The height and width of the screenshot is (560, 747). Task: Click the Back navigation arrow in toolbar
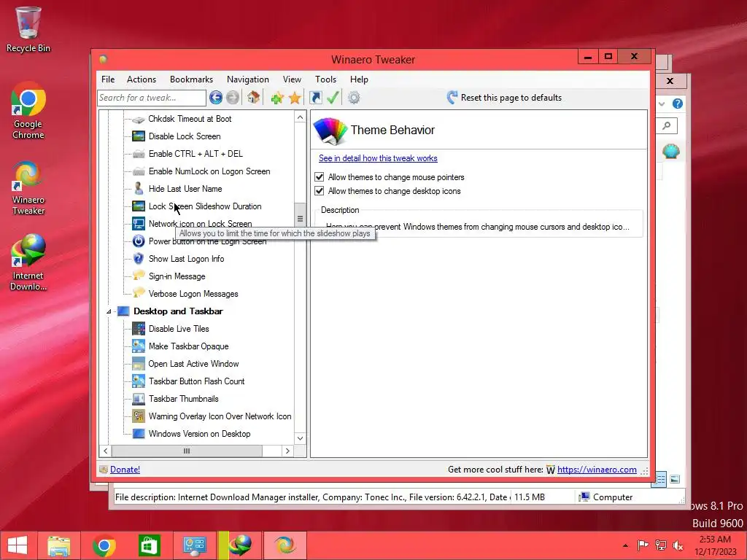216,98
